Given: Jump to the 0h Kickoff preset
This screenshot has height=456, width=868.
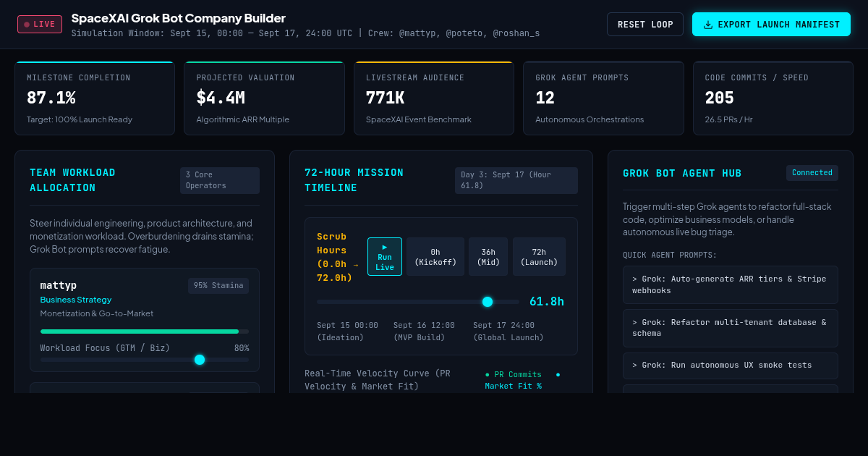Looking at the screenshot, I should tap(435, 257).
